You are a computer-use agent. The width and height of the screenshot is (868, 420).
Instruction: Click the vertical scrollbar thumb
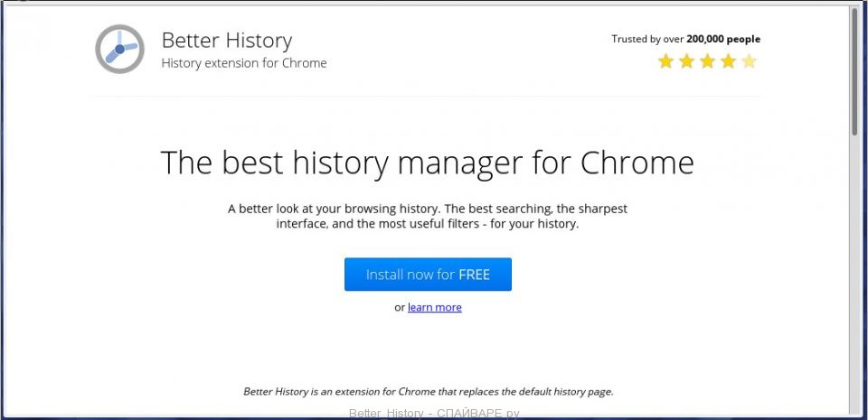click(854, 72)
